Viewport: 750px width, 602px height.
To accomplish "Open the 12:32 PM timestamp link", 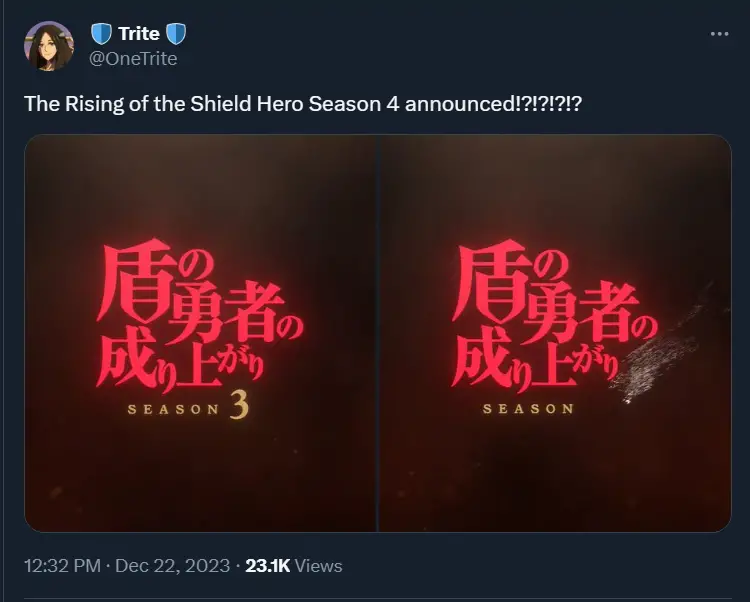I will coord(63,566).
